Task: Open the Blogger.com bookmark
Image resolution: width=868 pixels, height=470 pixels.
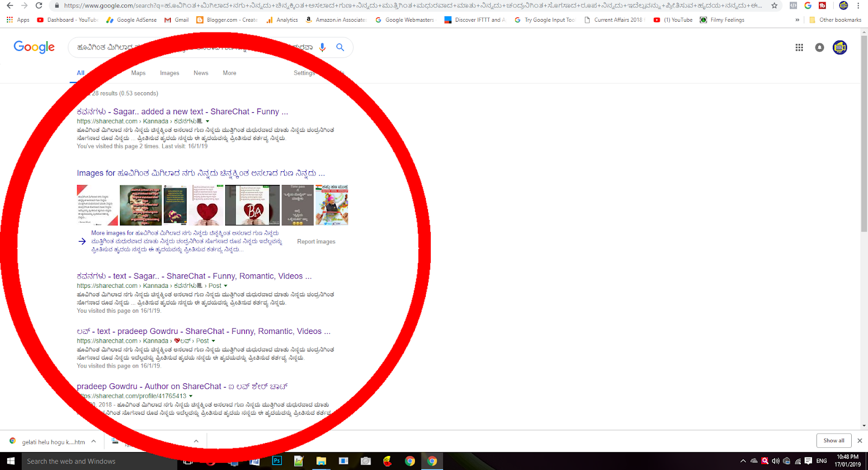Action: 227,20
